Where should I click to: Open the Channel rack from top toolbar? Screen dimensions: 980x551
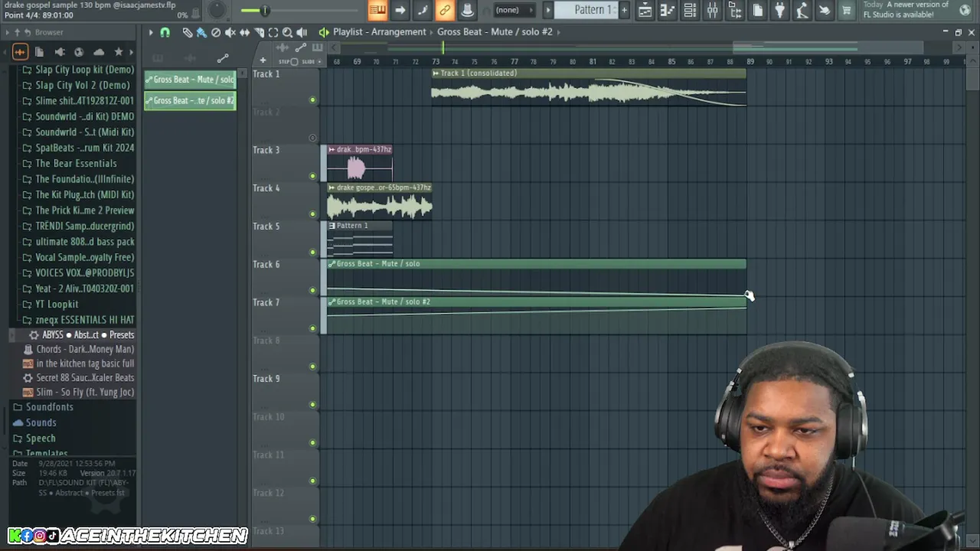(690, 10)
